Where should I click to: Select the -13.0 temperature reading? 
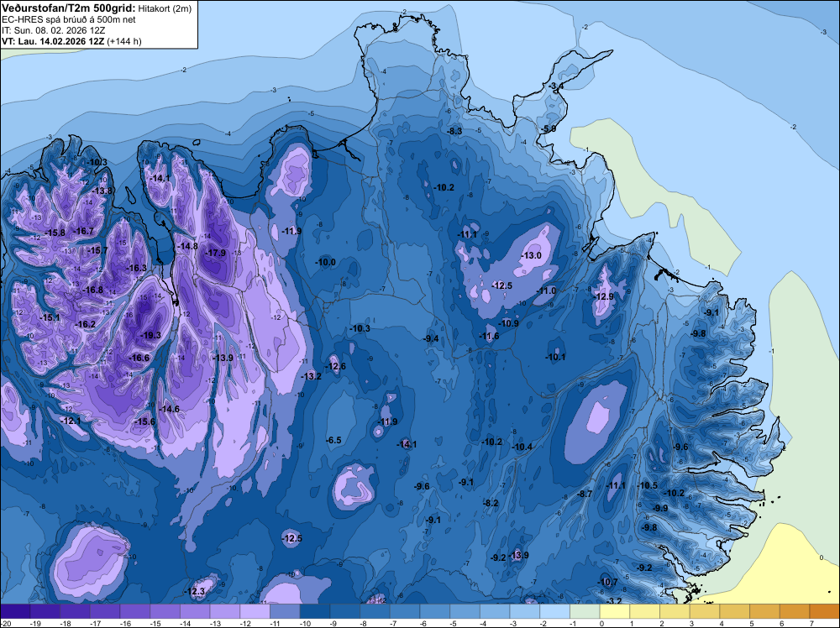click(x=532, y=255)
